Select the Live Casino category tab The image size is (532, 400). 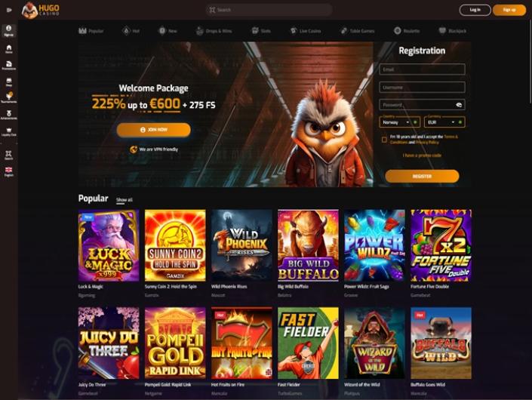(306, 31)
